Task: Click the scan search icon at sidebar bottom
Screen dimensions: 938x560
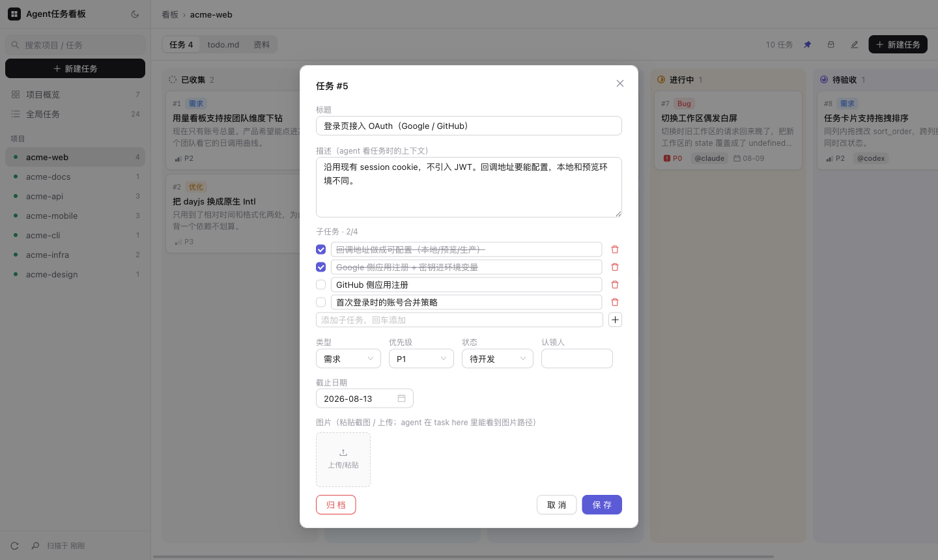Action: coord(35,546)
